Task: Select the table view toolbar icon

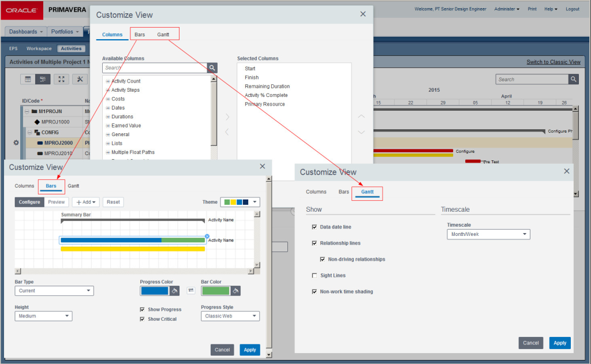Action: (x=28, y=79)
